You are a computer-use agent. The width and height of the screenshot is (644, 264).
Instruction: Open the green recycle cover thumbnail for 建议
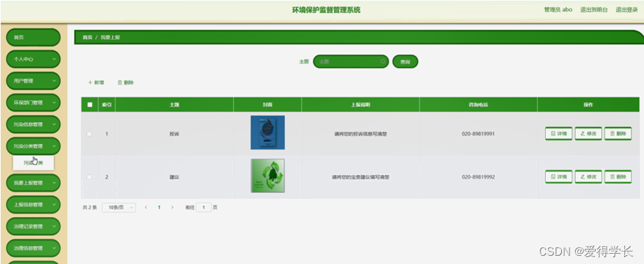267,176
